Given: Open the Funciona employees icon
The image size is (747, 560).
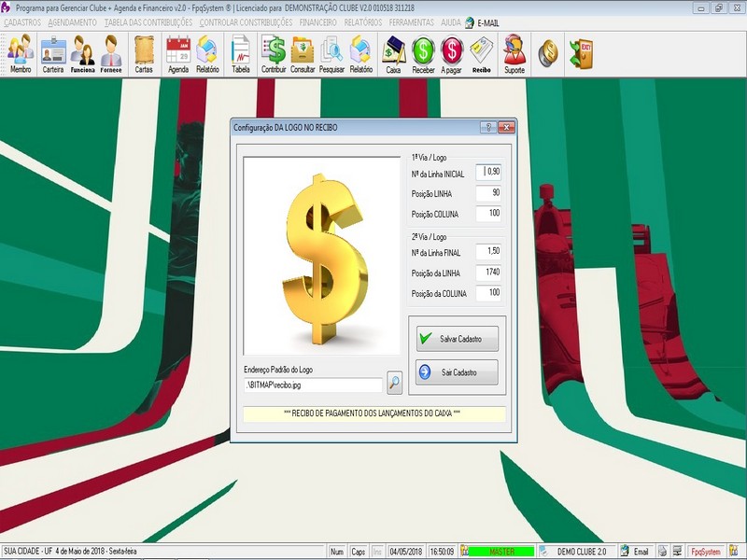Looking at the screenshot, I should [82, 54].
